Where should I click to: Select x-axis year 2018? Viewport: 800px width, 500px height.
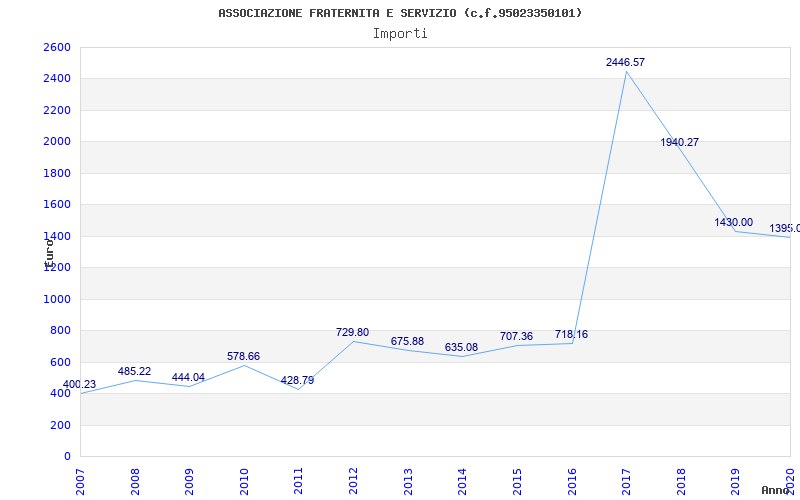(x=681, y=481)
